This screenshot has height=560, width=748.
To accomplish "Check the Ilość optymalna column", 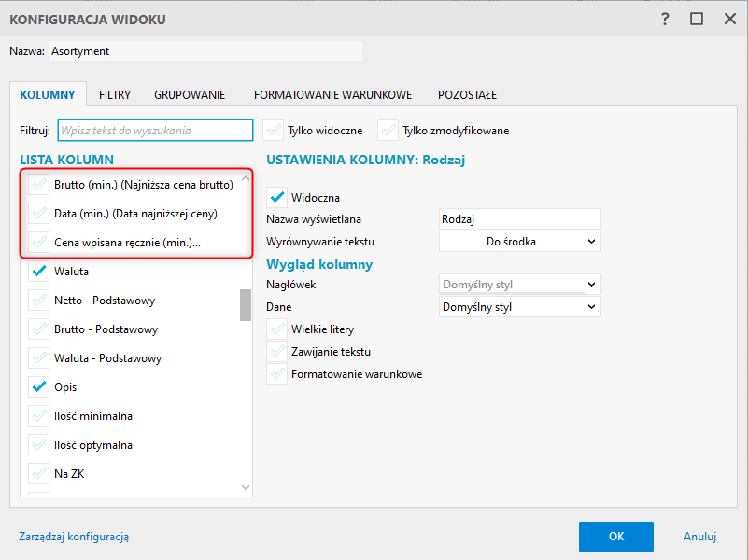I will [x=38, y=445].
